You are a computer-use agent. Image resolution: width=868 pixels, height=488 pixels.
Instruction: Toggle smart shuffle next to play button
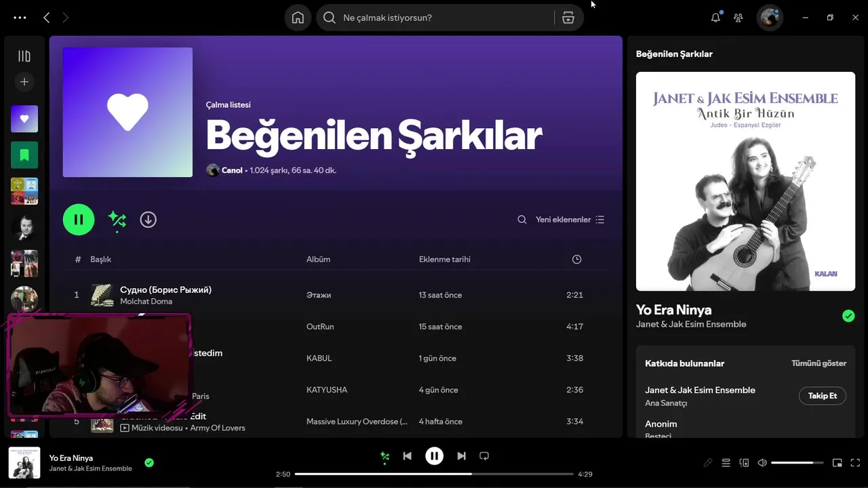point(117,220)
